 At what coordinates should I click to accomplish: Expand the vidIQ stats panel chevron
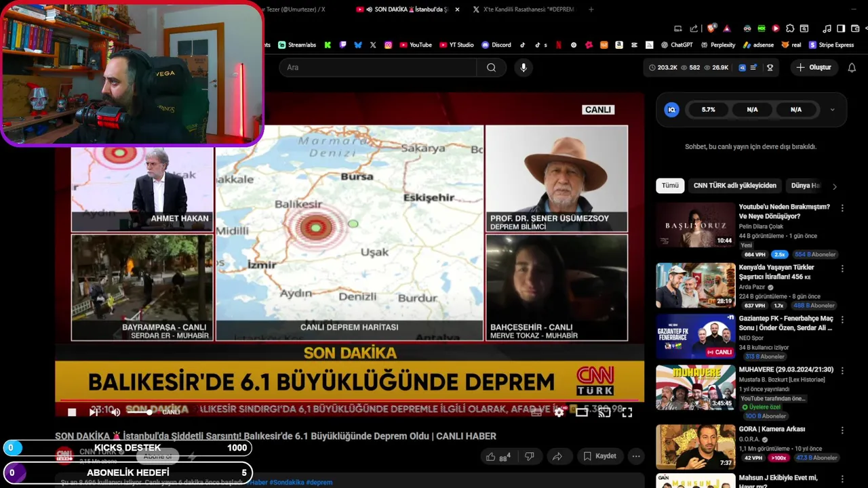click(833, 110)
